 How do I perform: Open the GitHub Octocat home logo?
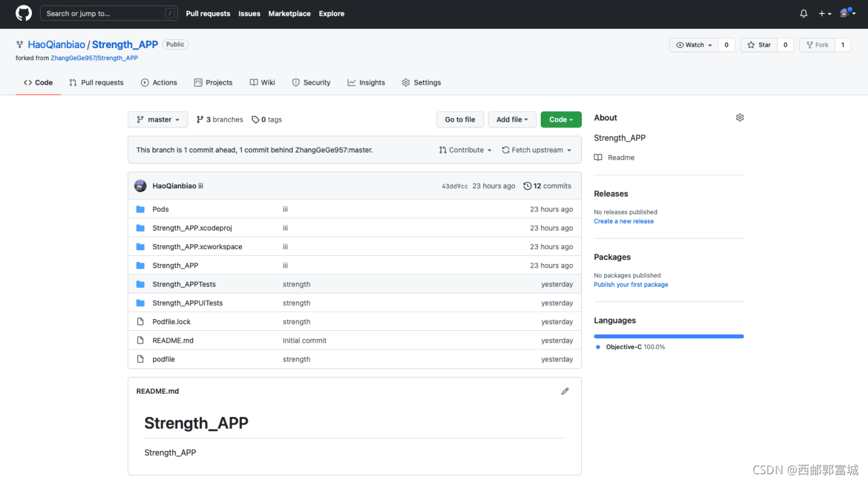(23, 14)
